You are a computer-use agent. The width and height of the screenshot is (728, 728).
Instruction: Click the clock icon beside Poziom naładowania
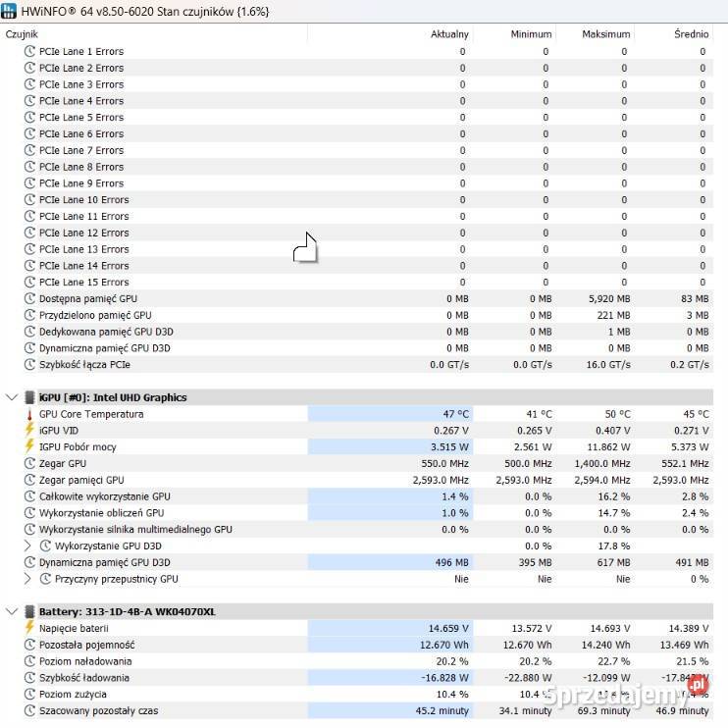tap(29, 661)
